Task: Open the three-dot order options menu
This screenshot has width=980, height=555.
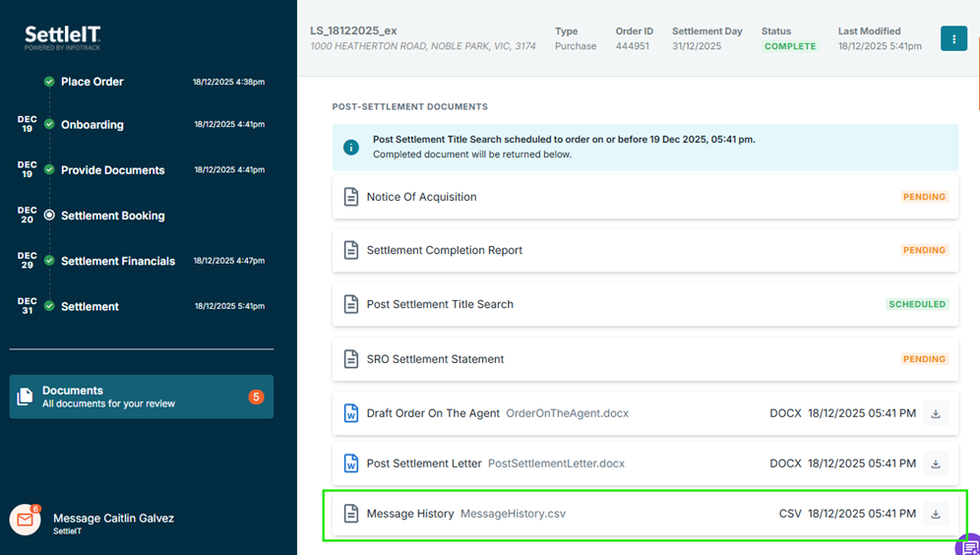Action: (x=953, y=38)
